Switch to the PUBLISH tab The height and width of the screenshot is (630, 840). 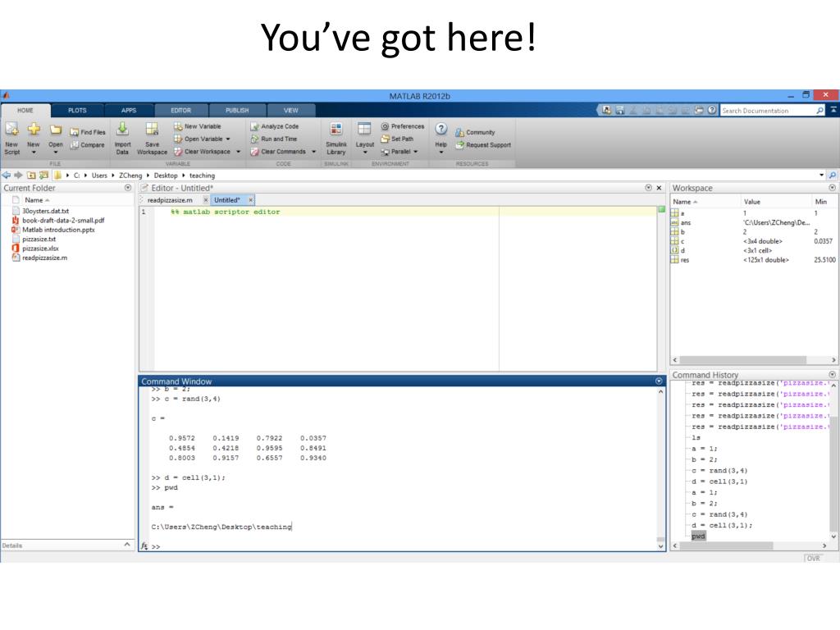[x=237, y=111]
